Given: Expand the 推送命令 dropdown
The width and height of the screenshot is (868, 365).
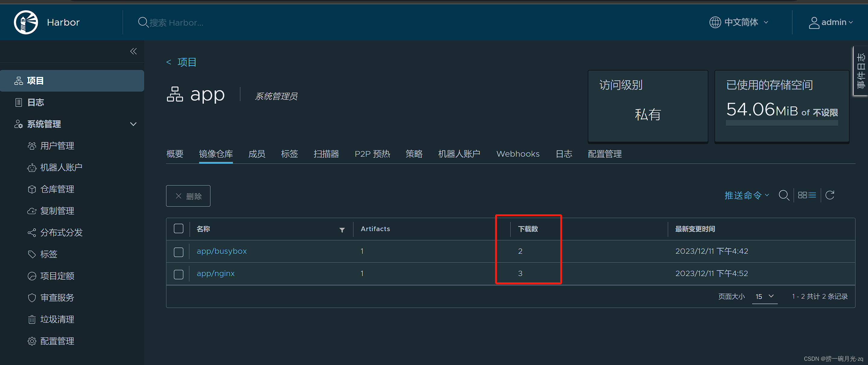Looking at the screenshot, I should coord(747,195).
